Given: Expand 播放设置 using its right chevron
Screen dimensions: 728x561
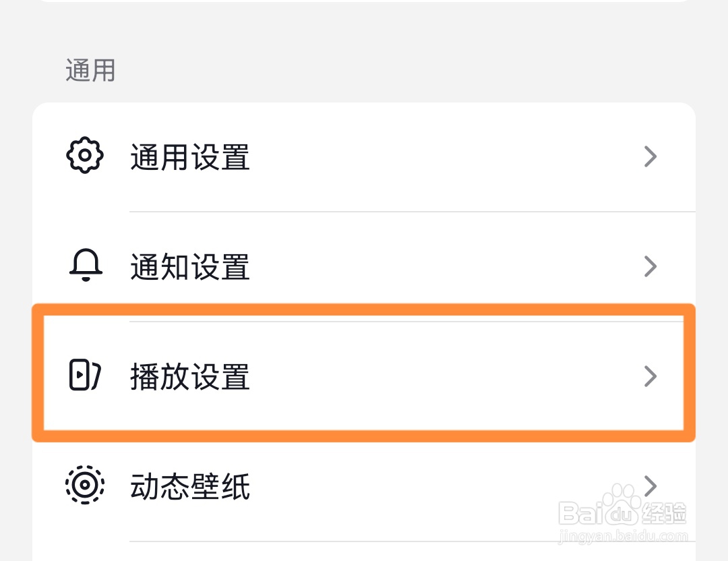Looking at the screenshot, I should click(x=650, y=376).
